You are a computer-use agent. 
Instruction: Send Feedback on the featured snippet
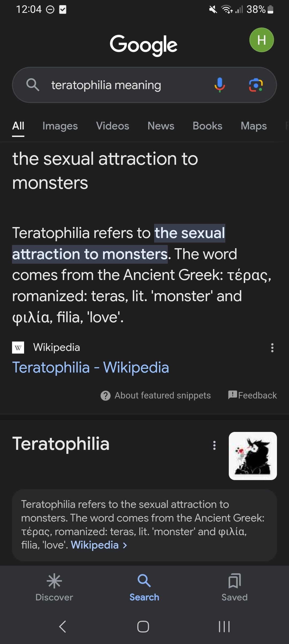click(252, 395)
